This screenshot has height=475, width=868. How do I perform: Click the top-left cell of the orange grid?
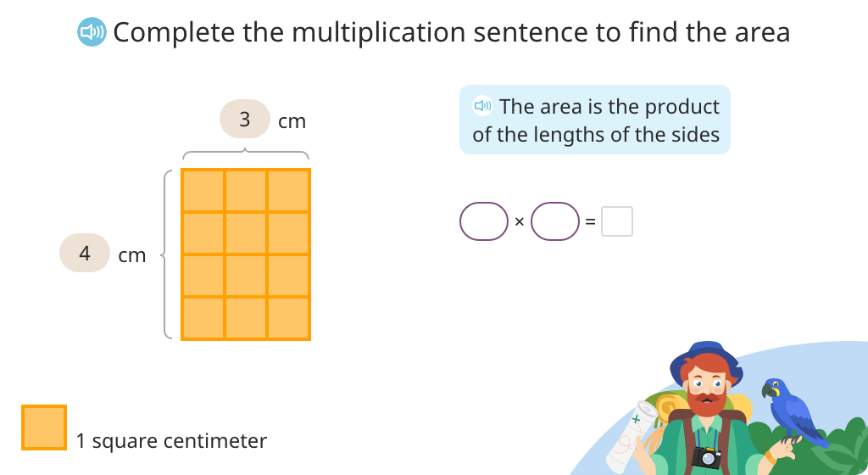tap(203, 191)
